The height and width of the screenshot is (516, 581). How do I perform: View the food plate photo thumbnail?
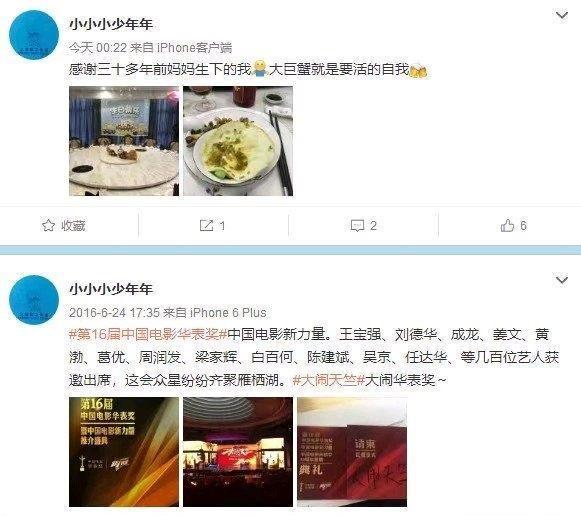pyautogui.click(x=238, y=141)
